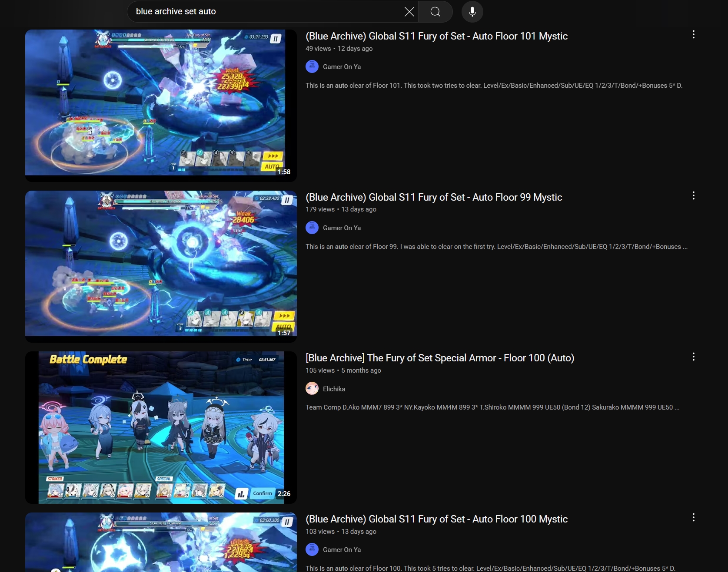Image resolution: width=728 pixels, height=572 pixels.
Task: Open more options for Auto Floor 99 Mystic video
Action: (693, 196)
